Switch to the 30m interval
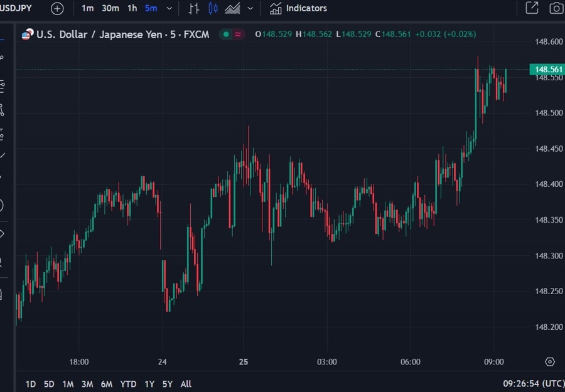This screenshot has width=565, height=392. 110,8
